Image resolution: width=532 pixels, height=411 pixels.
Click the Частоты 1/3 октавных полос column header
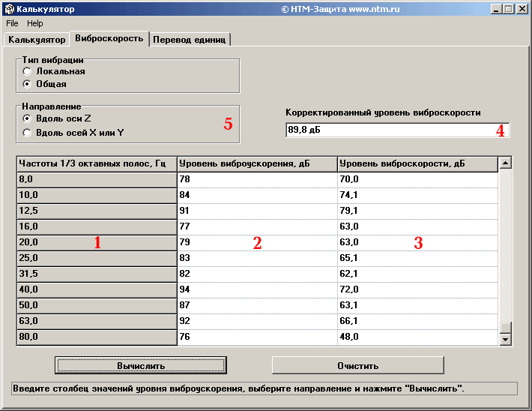coord(97,163)
